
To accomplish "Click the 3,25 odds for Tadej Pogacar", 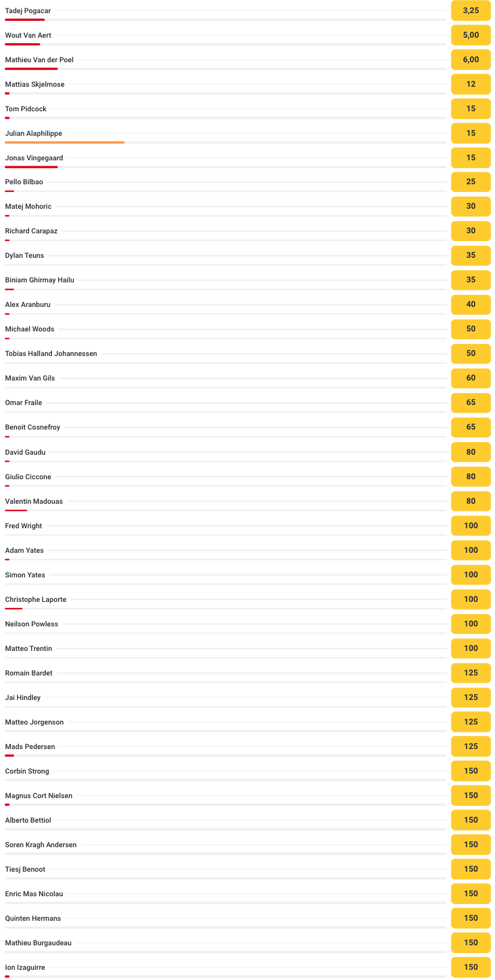I will [x=470, y=11].
